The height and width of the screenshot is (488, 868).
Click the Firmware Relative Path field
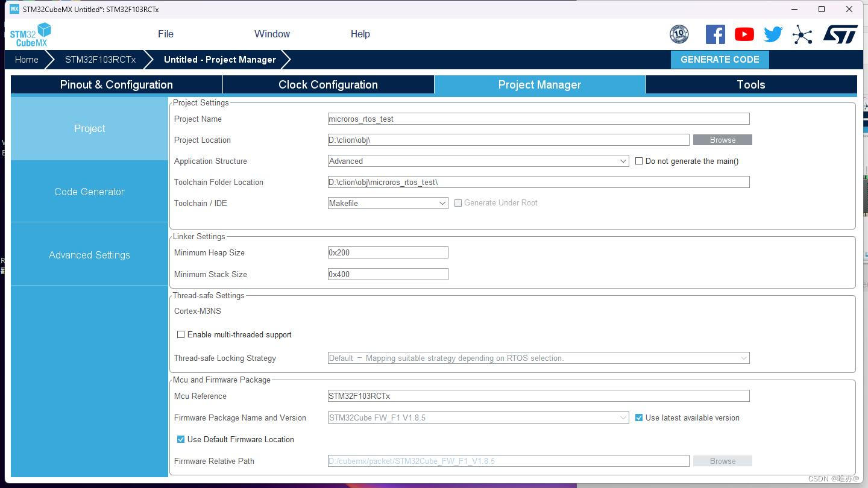(509, 461)
